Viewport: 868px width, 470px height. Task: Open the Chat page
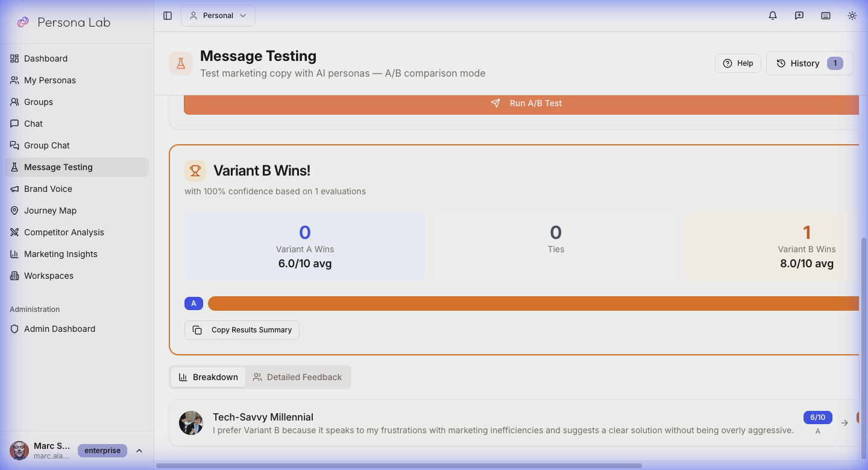pyautogui.click(x=77, y=124)
